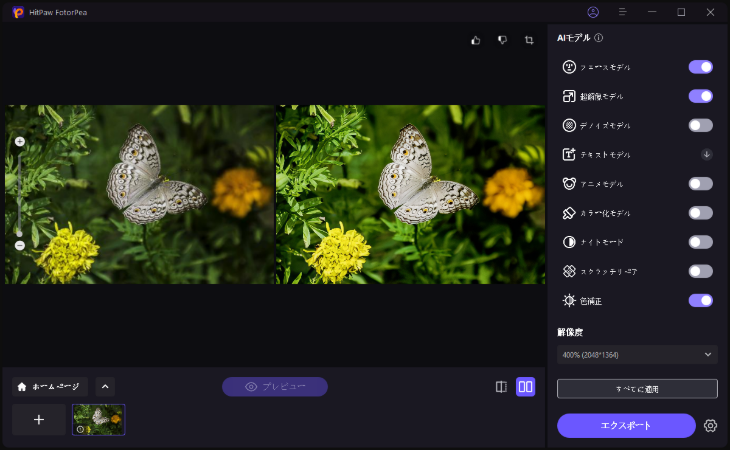Click the original butterfly image on left
Image resolution: width=730 pixels, height=450 pixels.
[139, 195]
